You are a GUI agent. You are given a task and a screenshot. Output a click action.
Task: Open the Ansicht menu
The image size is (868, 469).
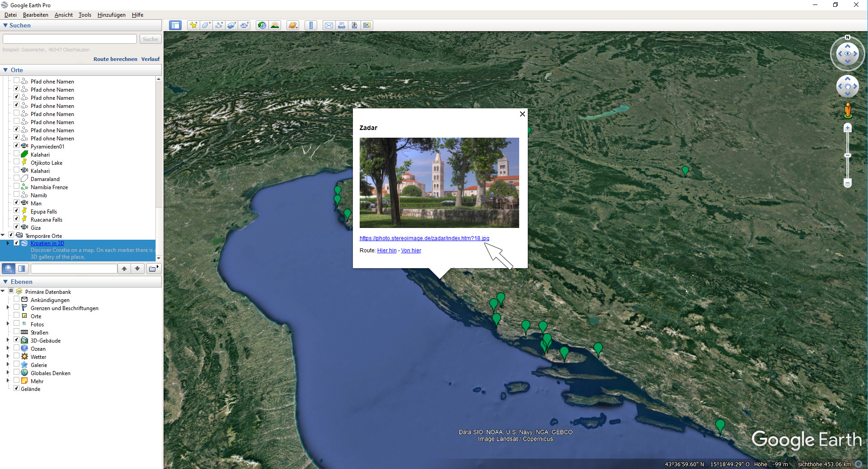pyautogui.click(x=63, y=15)
